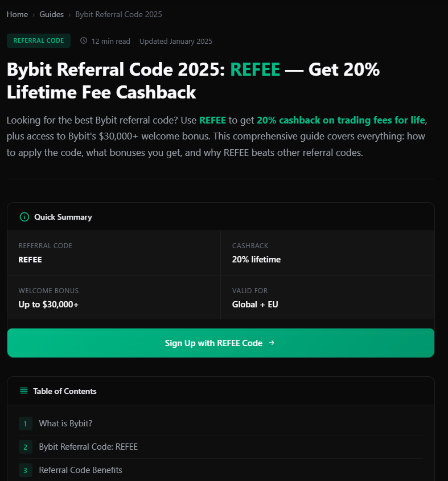Click the info icon in Quick Summary header

click(x=23, y=217)
